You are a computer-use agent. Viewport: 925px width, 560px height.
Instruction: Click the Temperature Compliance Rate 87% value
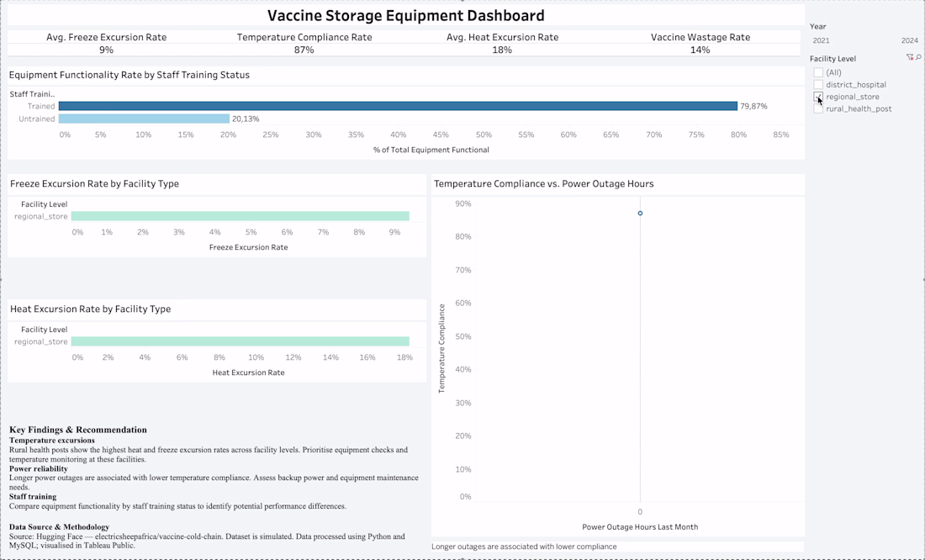tap(304, 50)
